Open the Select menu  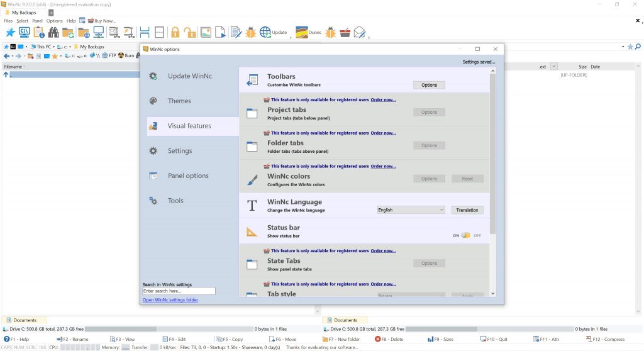click(22, 21)
